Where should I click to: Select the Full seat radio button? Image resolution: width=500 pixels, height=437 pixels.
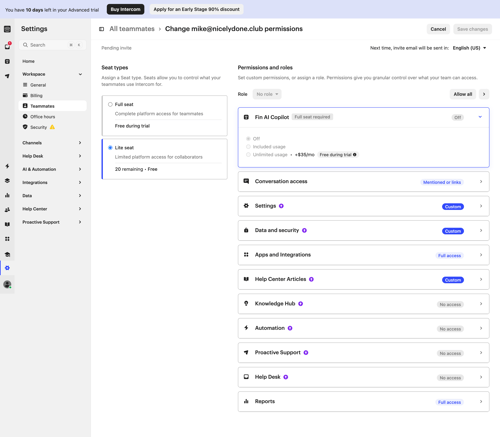[x=110, y=104]
